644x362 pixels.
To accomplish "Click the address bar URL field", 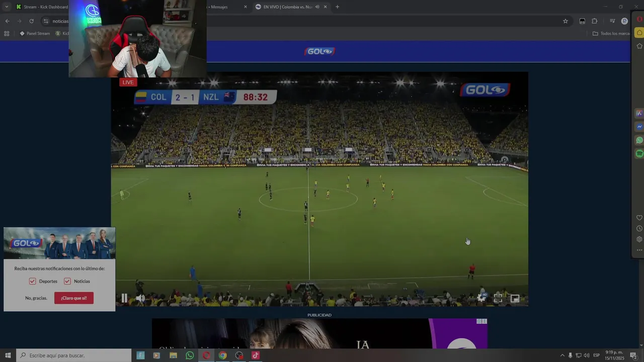I will [307, 21].
